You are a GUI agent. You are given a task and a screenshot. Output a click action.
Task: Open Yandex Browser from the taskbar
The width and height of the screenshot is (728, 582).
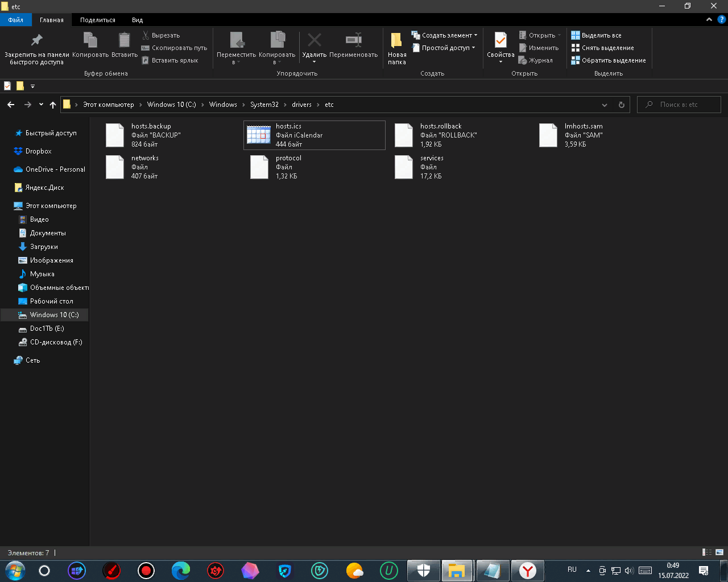click(x=528, y=571)
